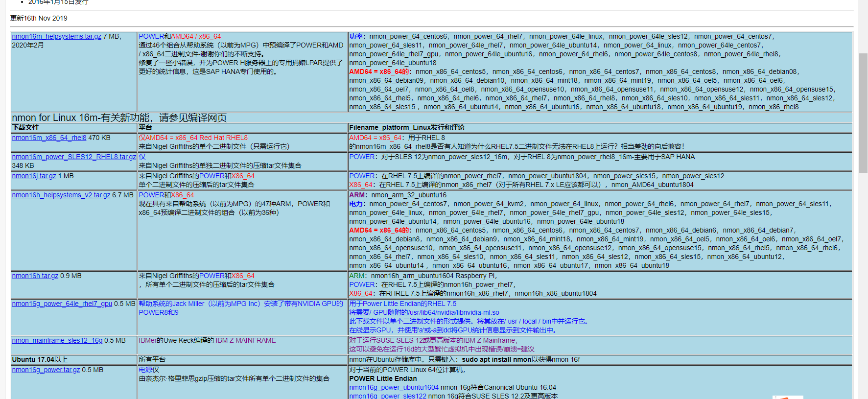
Task: Click '仅AMD64 = x86_64 Red Hat RHEL8' text
Action: click(x=193, y=138)
